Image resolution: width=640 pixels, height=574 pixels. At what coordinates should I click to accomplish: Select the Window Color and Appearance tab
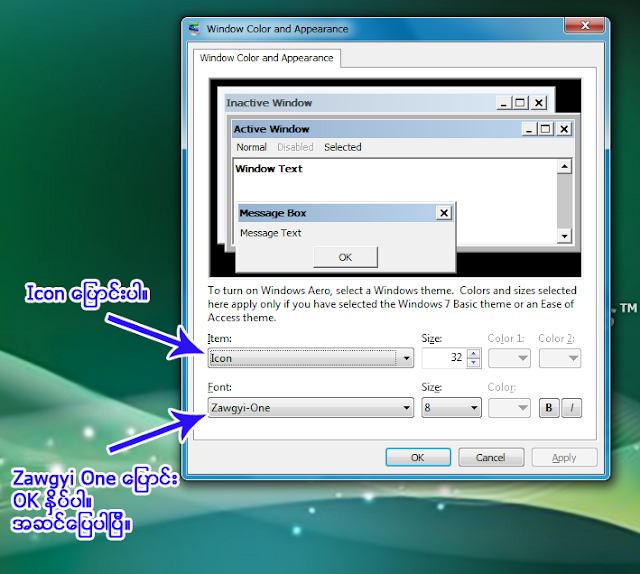[x=267, y=58]
